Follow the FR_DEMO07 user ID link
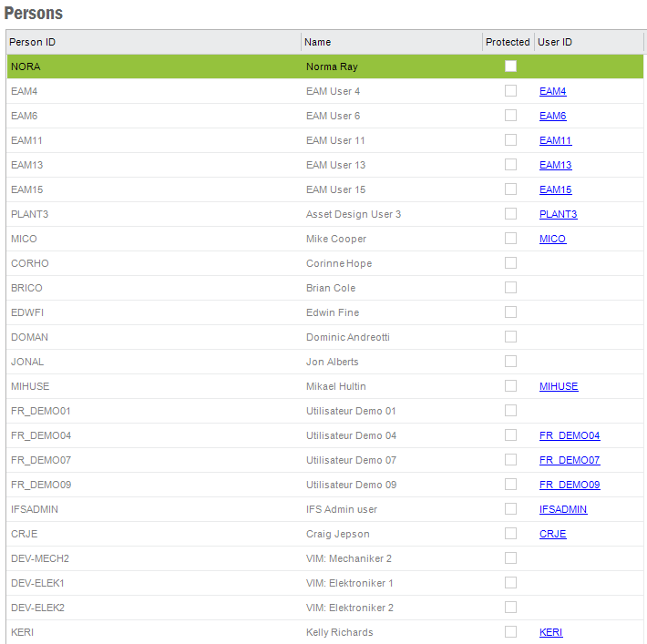 coord(569,460)
